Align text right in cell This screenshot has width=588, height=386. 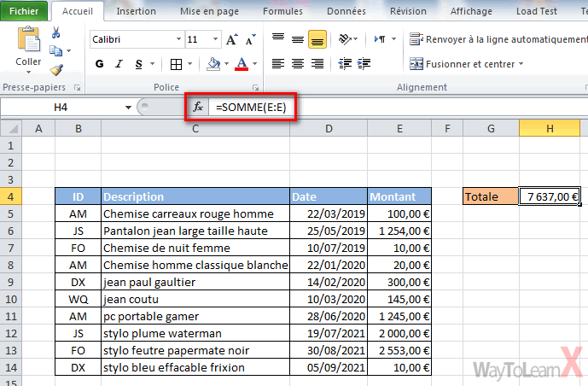point(317,64)
